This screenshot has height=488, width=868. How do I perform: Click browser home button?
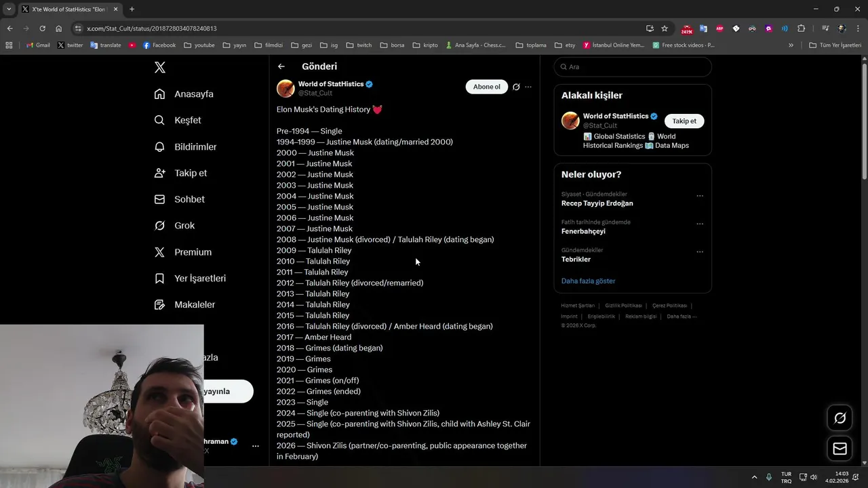pyautogui.click(x=58, y=28)
